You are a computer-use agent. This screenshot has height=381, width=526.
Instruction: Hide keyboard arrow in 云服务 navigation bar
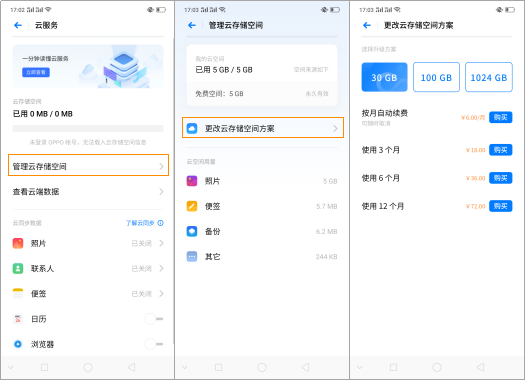11,368
